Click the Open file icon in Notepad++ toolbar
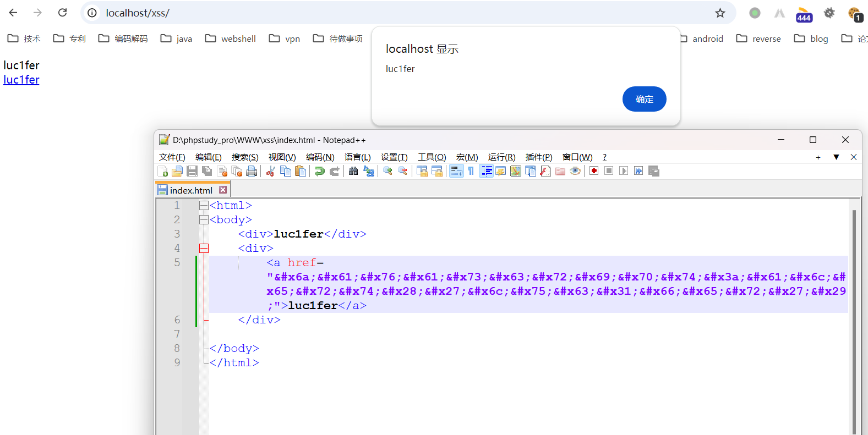 (177, 171)
